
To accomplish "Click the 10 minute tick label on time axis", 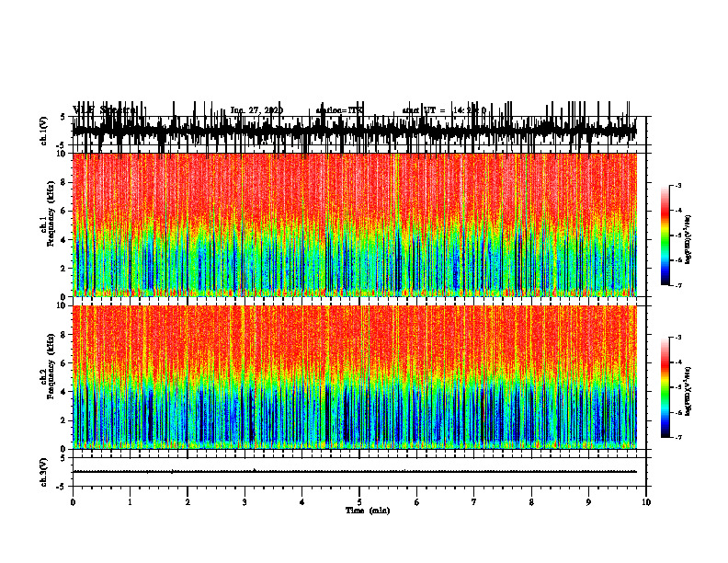I will (646, 502).
